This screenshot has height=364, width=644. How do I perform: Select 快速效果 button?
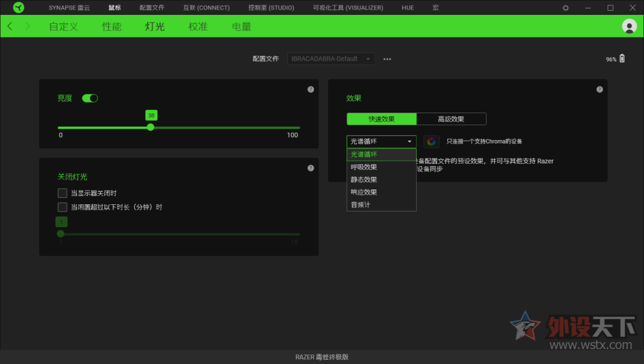point(382,119)
